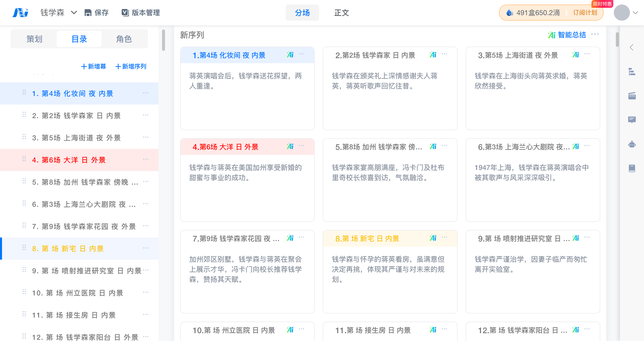644x341 pixels.
Task: Open more options for list row 1. 第4场
Action: pyautogui.click(x=146, y=93)
